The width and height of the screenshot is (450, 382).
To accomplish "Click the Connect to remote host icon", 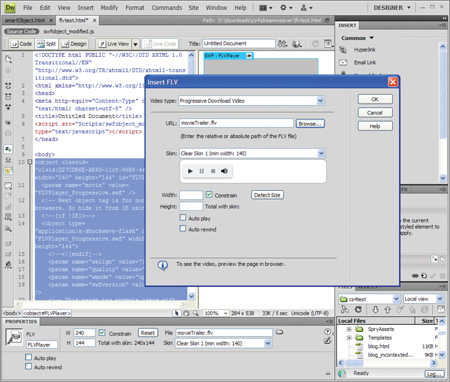I will (345, 310).
